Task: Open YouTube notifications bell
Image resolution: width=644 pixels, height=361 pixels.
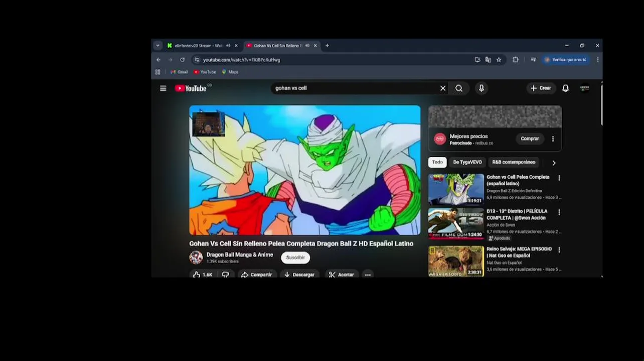Action: [565, 88]
